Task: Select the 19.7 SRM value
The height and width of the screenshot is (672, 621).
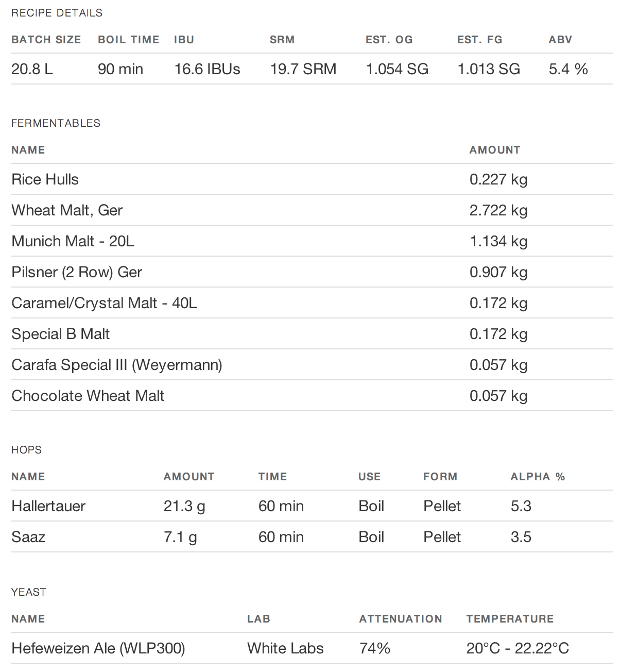Action: click(303, 69)
